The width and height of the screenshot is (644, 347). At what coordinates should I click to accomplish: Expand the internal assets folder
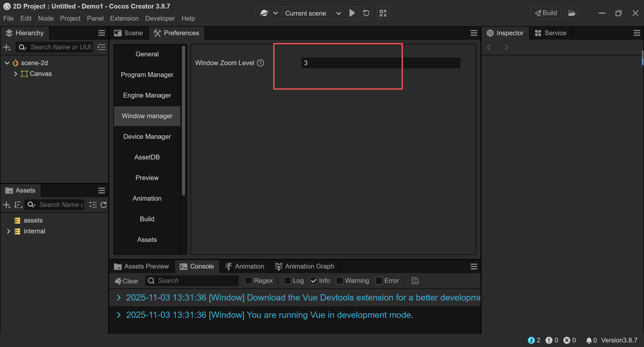(9, 231)
